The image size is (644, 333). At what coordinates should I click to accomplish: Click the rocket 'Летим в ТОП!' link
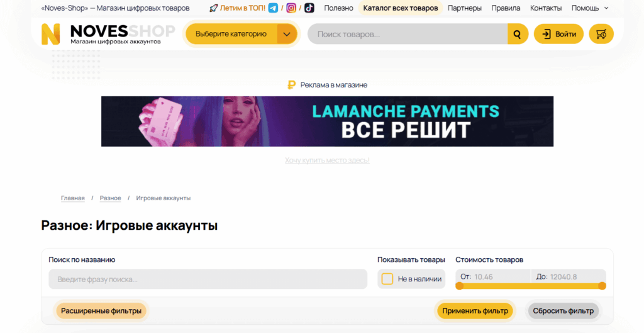coord(237,8)
